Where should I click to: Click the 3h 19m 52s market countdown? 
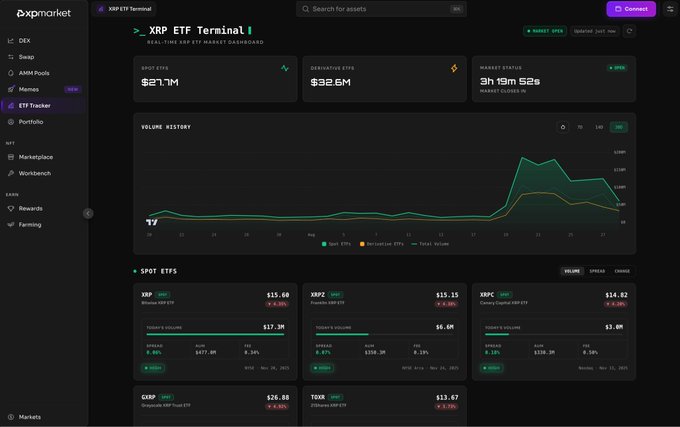(510, 81)
